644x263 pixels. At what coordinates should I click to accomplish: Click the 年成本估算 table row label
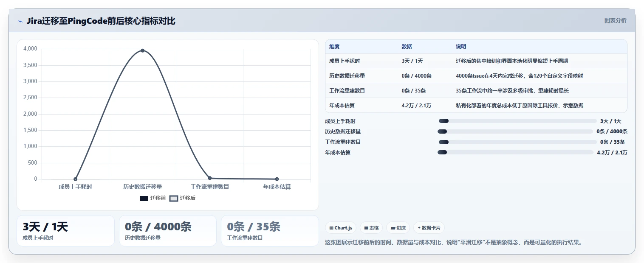click(342, 106)
